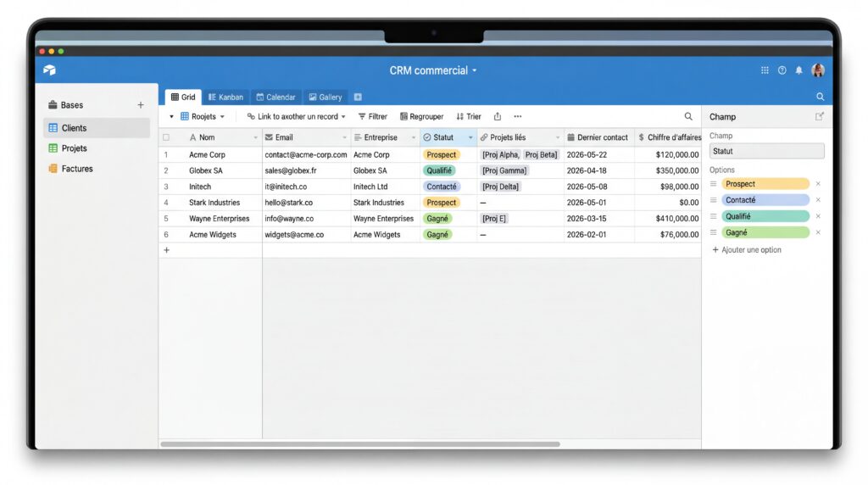868x485 pixels.
Task: Add a new row with plus icon
Action: 166,250
